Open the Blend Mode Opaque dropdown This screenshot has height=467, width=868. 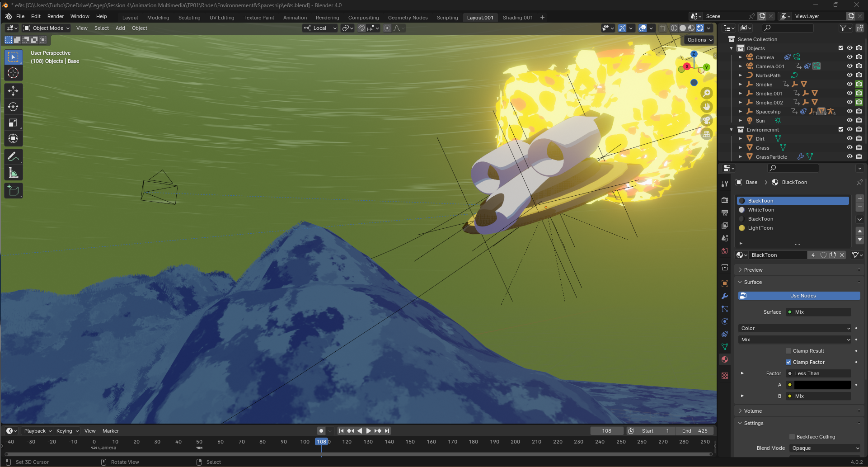coord(825,448)
